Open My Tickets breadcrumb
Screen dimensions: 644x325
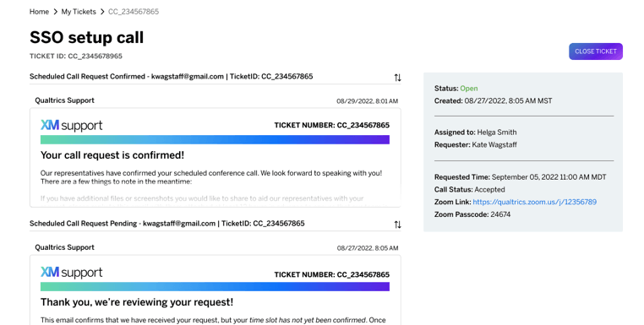point(79,12)
